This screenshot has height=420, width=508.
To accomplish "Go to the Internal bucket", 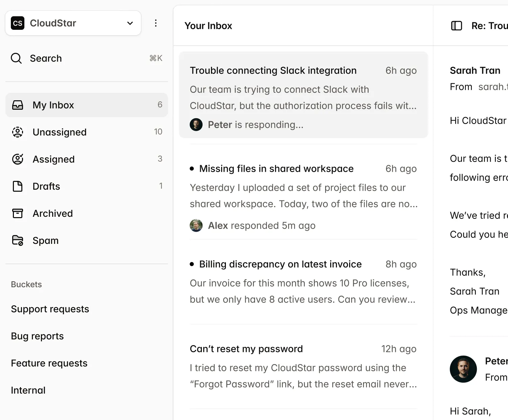I will point(28,390).
